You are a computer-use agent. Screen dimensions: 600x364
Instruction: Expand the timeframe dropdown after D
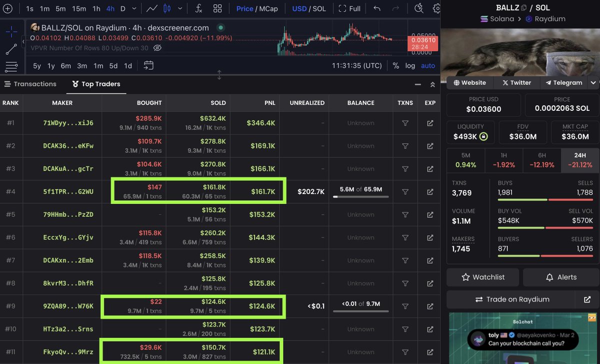135,8
